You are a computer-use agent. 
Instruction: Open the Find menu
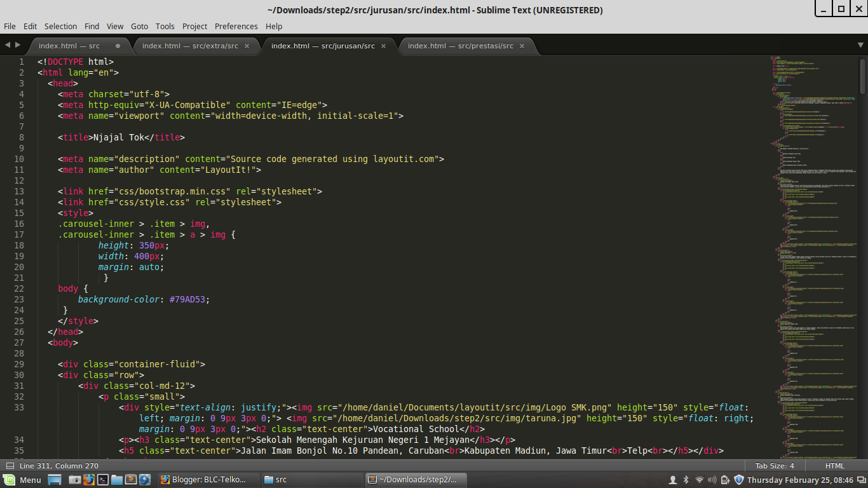(x=92, y=26)
